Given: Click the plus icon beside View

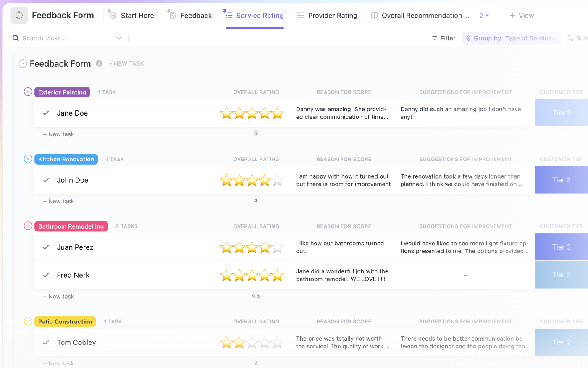Looking at the screenshot, I should (512, 16).
